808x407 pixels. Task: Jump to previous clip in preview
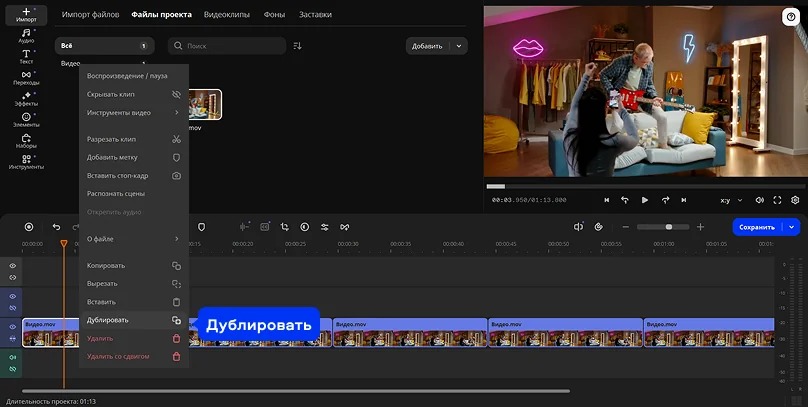[607, 200]
